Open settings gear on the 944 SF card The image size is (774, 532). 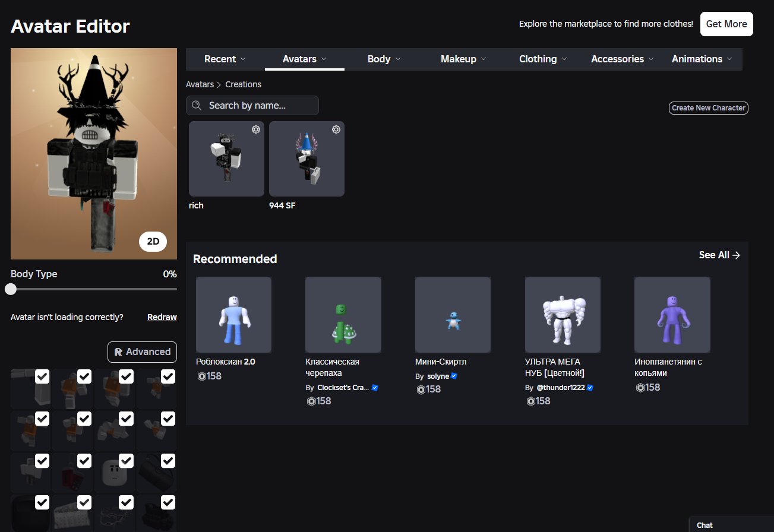pos(336,129)
